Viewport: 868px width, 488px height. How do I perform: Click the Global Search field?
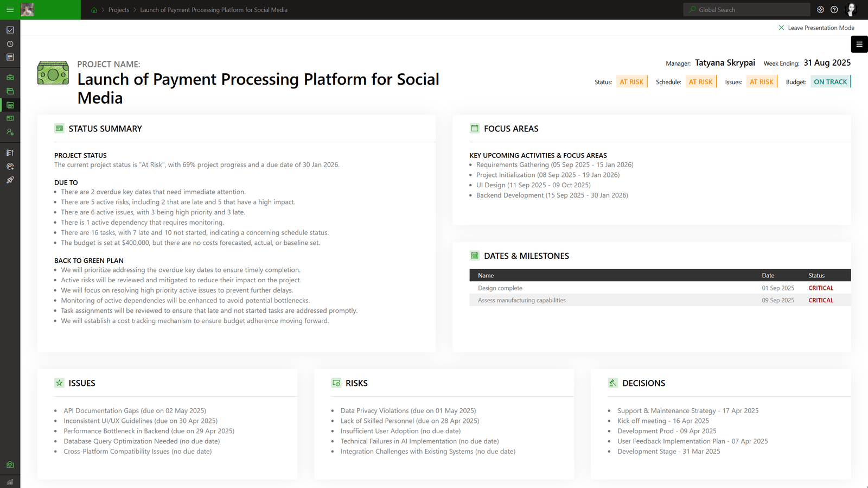coord(746,10)
